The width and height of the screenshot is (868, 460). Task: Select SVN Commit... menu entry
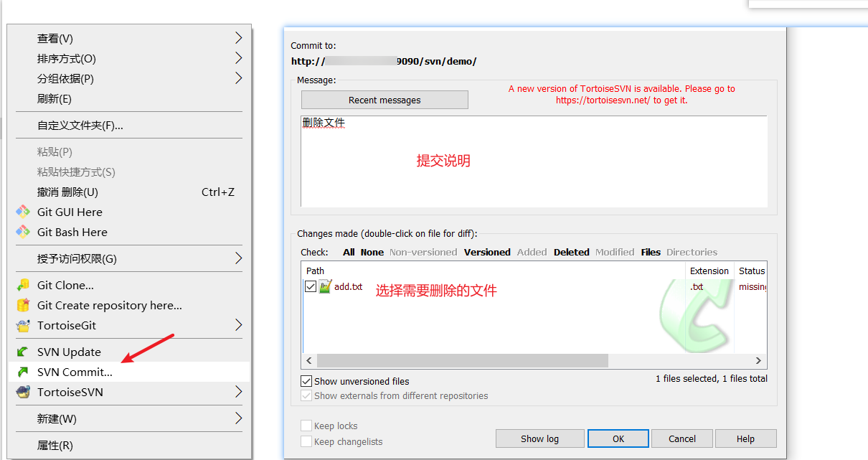(x=129, y=372)
